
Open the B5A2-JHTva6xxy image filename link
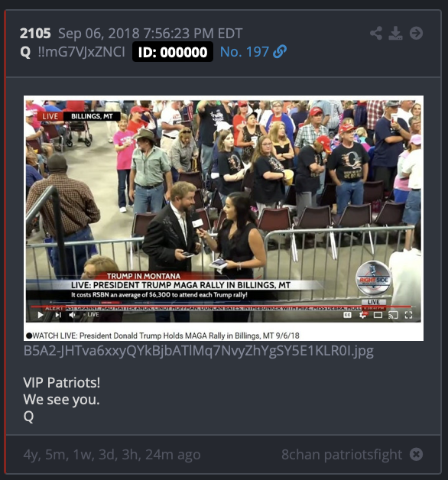point(199,351)
